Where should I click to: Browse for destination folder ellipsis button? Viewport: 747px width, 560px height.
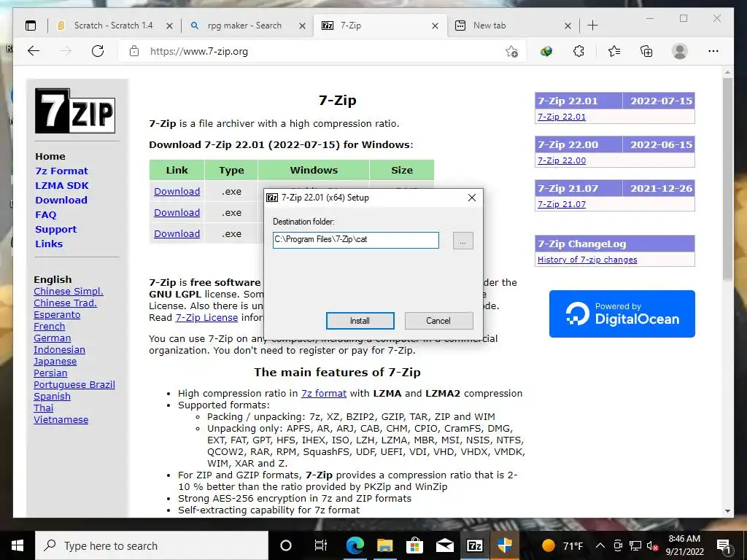(462, 241)
